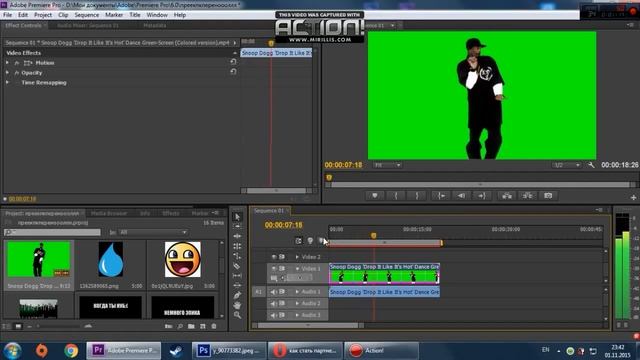Toggle A1 source patch on Audio 1
Image resolution: width=640 pixels, height=360 pixels.
(x=259, y=292)
